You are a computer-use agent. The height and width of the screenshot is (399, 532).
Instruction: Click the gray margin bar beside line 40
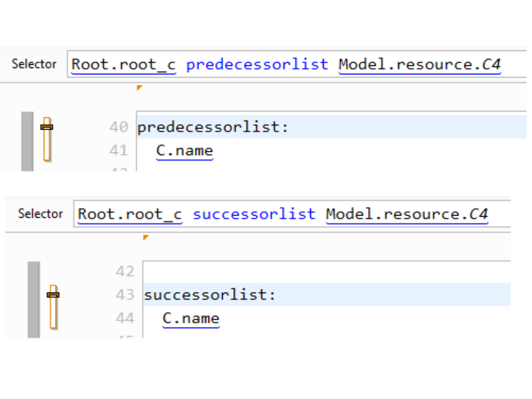point(27,141)
